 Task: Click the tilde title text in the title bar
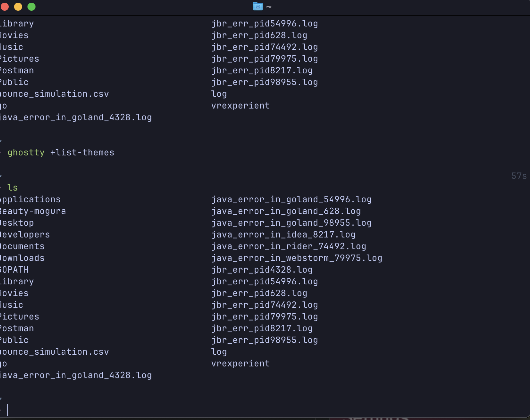click(x=269, y=7)
